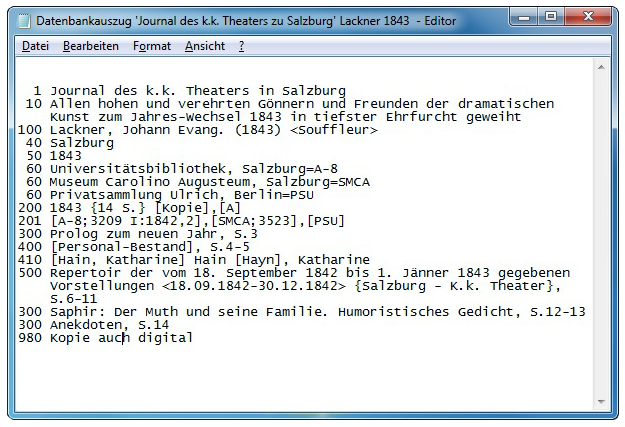Viewport: 625px width, 427px height.
Task: Click the line 'S.6-11'
Action: pos(74,299)
